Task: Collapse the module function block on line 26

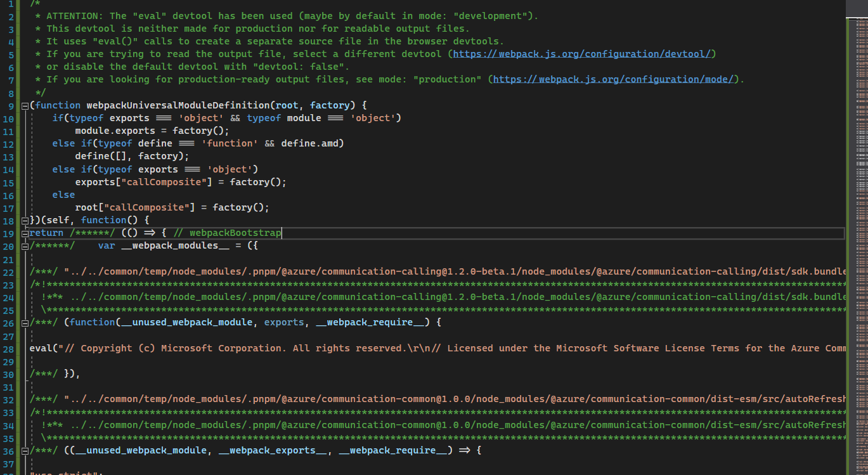Action: point(24,322)
